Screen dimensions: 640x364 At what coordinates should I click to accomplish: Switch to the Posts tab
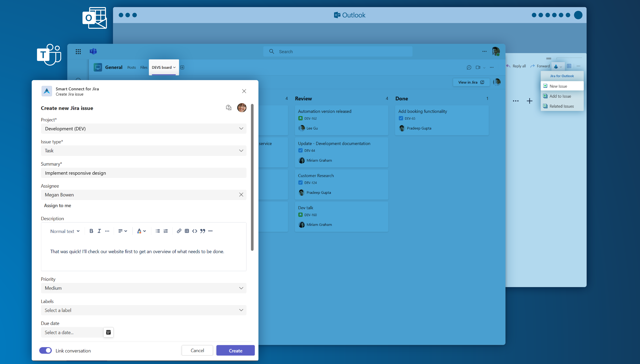[131, 67]
